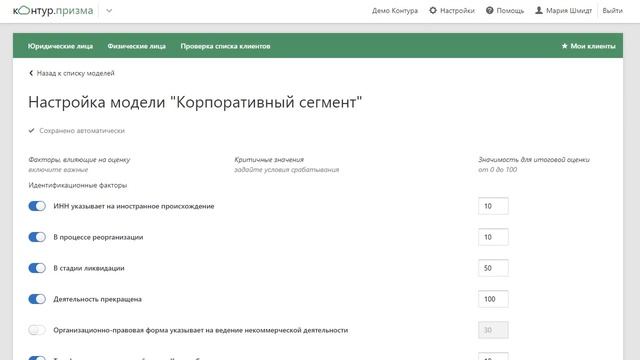Disable Деятельность прекращена factor

[37, 299]
